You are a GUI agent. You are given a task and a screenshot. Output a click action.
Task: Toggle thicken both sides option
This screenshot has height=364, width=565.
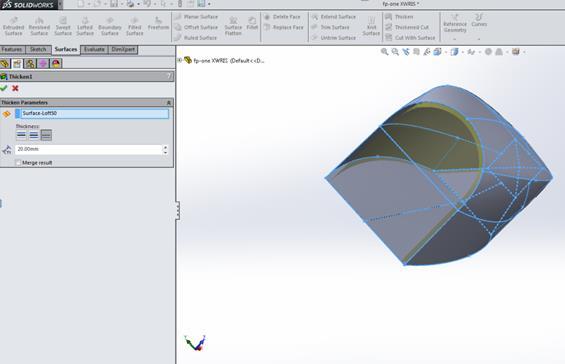[x=34, y=135]
